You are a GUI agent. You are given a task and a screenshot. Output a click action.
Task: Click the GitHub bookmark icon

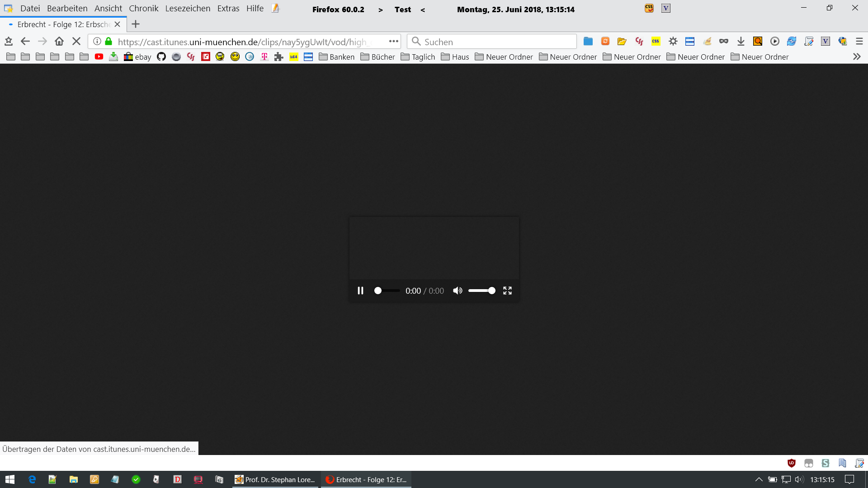tap(161, 57)
